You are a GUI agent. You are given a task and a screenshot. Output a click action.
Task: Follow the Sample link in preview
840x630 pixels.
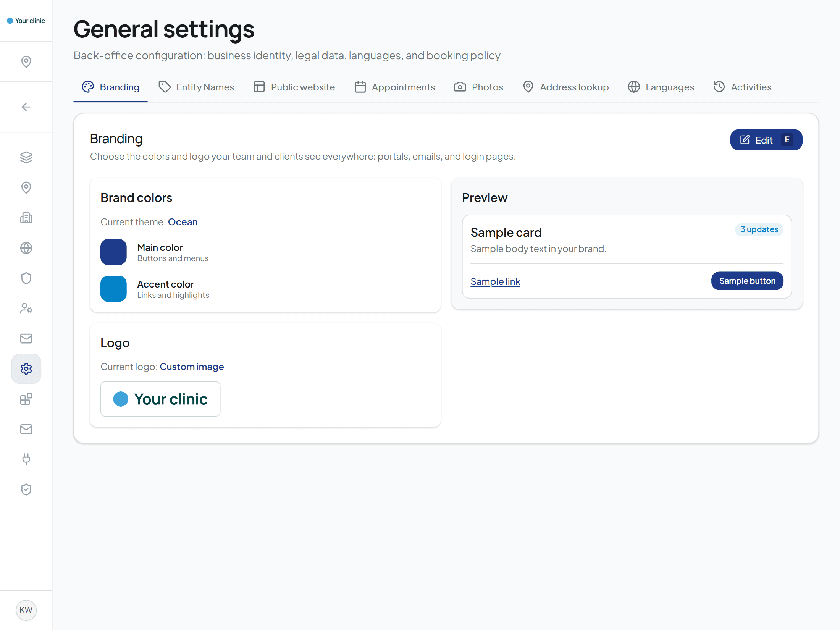coord(495,281)
